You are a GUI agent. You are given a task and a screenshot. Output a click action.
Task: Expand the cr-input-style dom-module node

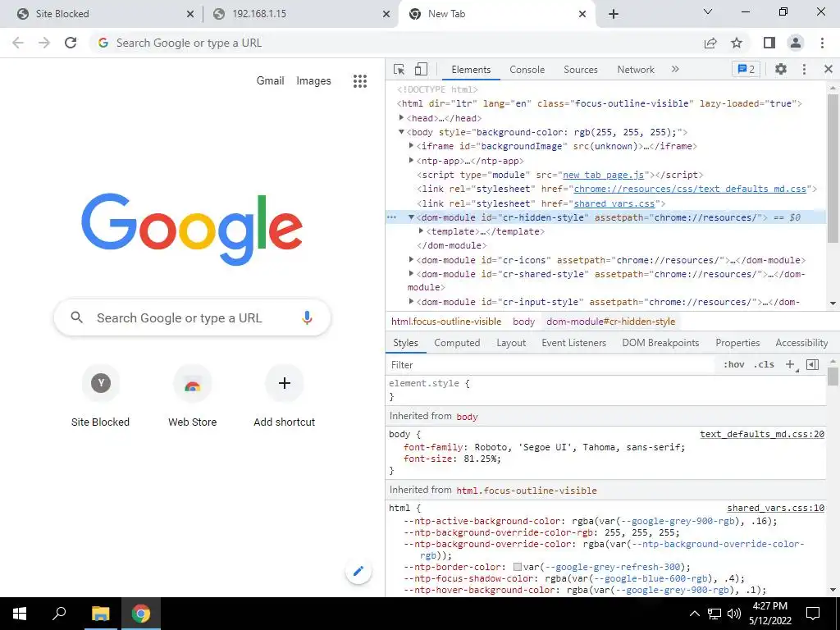tap(412, 302)
